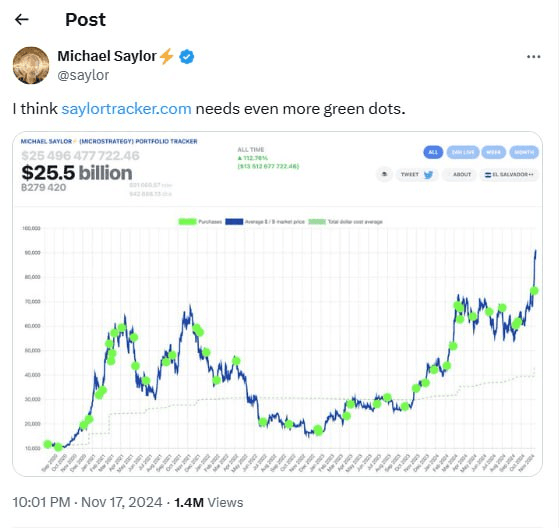Go back using the left arrow icon
This screenshot has height=528, width=559.
point(22,20)
